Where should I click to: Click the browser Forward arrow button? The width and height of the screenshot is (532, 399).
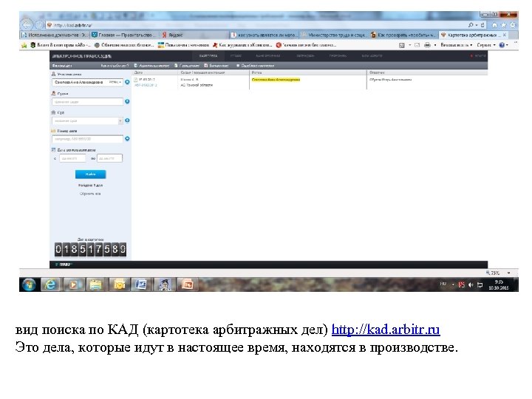(x=39, y=25)
